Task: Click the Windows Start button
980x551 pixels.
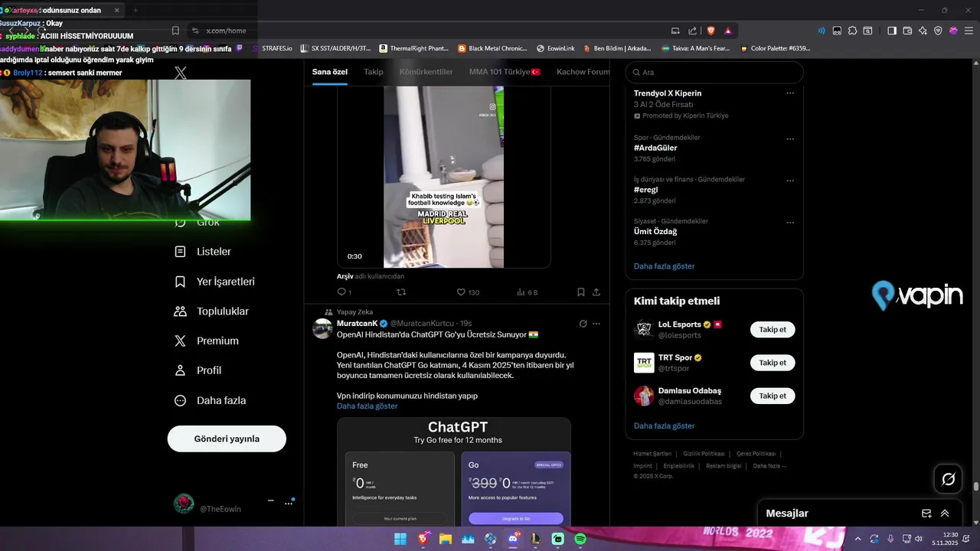Action: tap(400, 539)
